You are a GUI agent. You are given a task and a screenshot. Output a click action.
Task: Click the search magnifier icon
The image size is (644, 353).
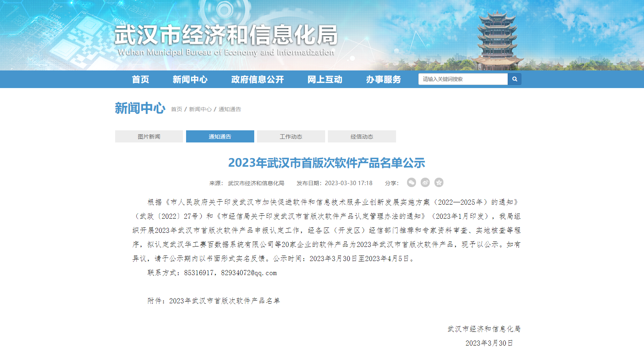tap(515, 79)
